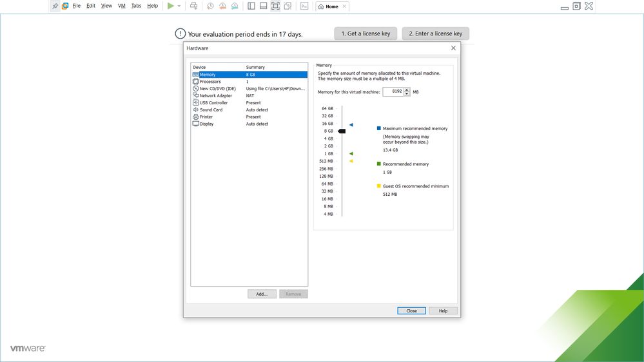The height and width of the screenshot is (362, 644).
Task: Toggle the library sidebar panel icon
Action: pos(251,6)
